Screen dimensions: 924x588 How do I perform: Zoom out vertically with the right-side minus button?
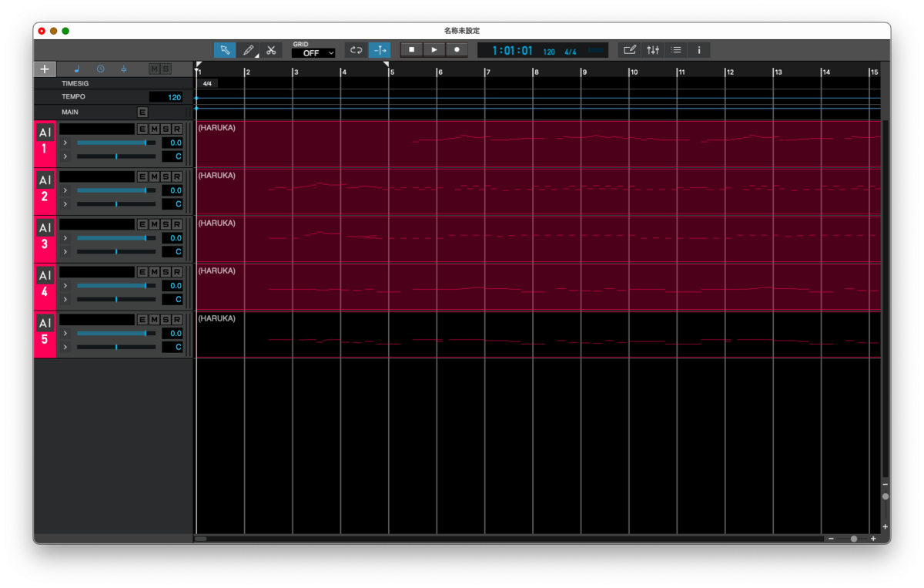(885, 484)
